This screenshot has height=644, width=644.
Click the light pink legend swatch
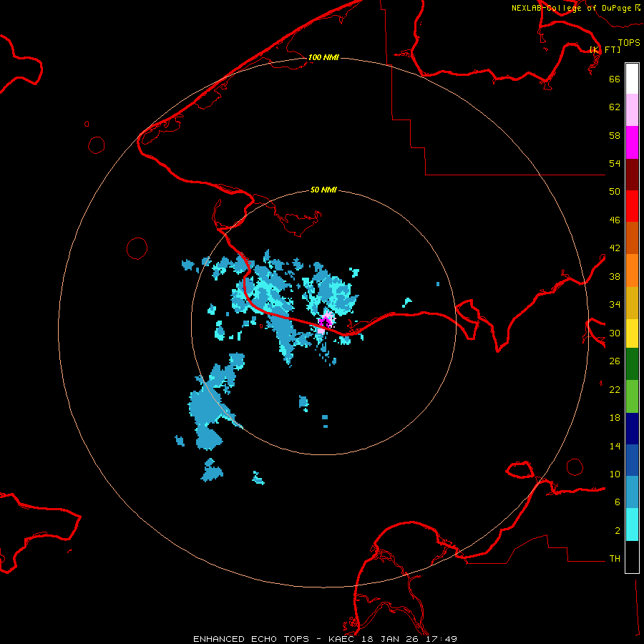tap(632, 109)
